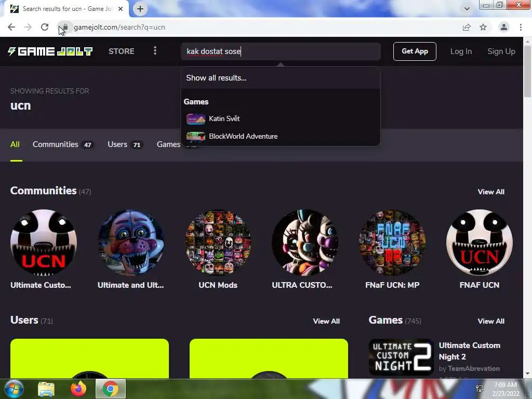Select the All results tab
This screenshot has width=532, height=399.
(15, 144)
